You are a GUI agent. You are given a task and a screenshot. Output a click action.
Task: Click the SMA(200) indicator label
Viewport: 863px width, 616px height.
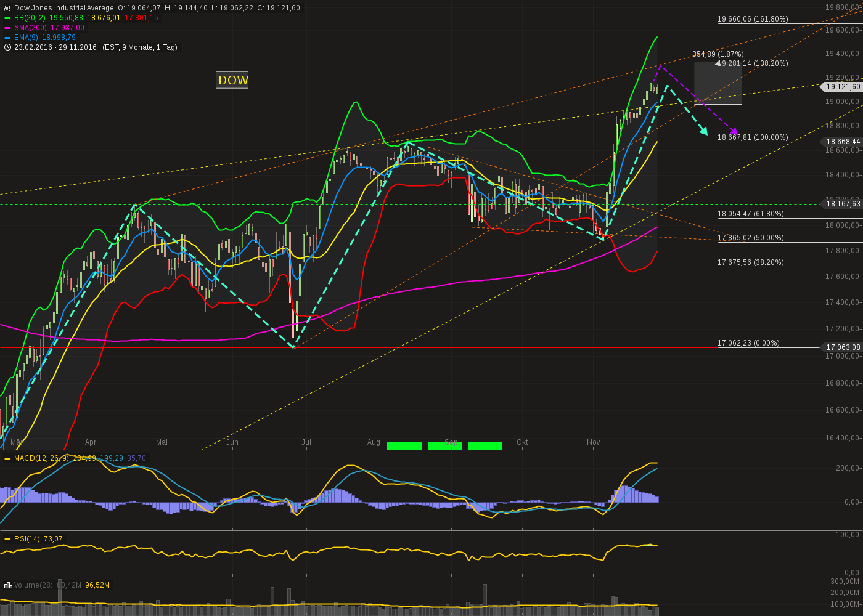(x=31, y=28)
